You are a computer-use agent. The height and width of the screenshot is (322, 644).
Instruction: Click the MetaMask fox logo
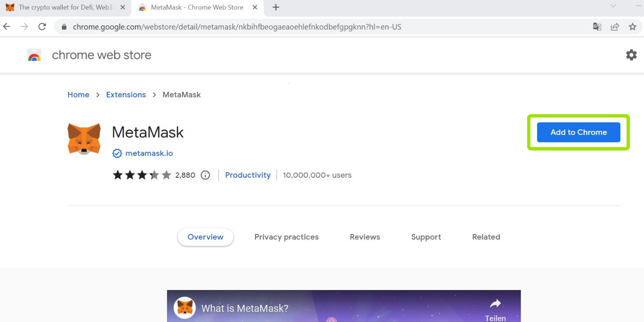(x=84, y=139)
